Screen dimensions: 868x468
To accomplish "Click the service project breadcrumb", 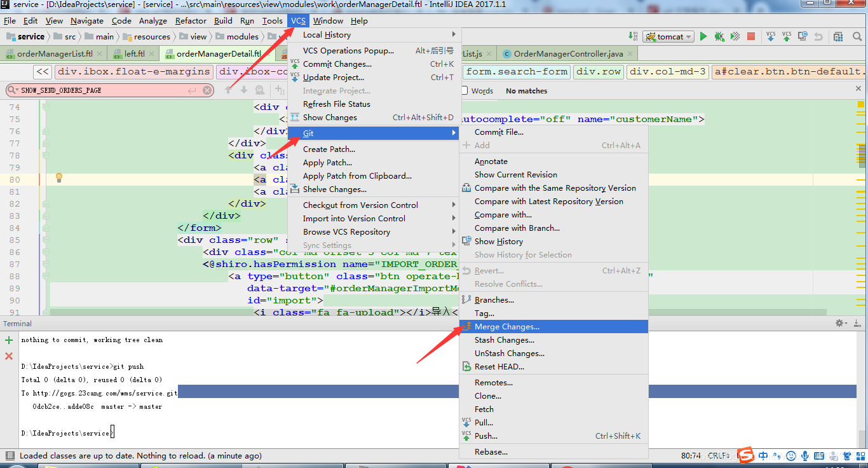I will [26, 37].
